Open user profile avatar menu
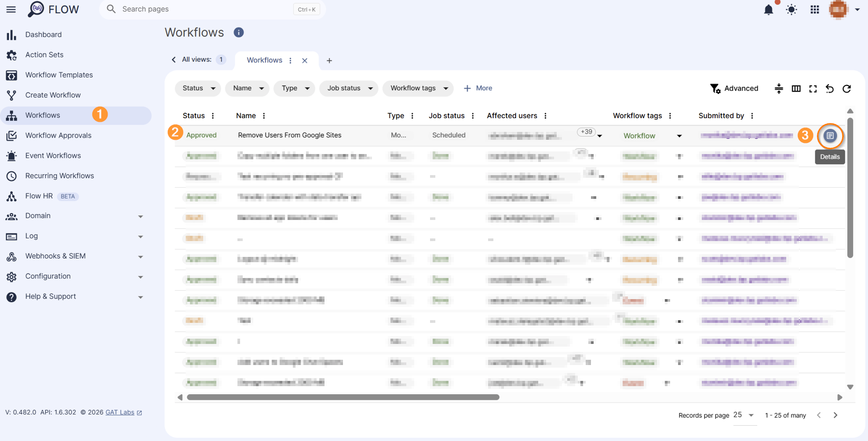The height and width of the screenshot is (441, 868). (838, 9)
